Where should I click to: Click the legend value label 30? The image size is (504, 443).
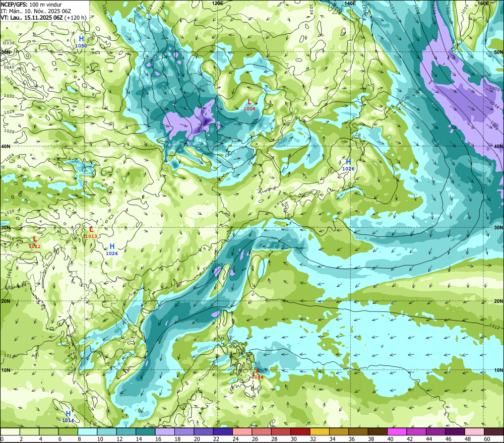[293, 439]
